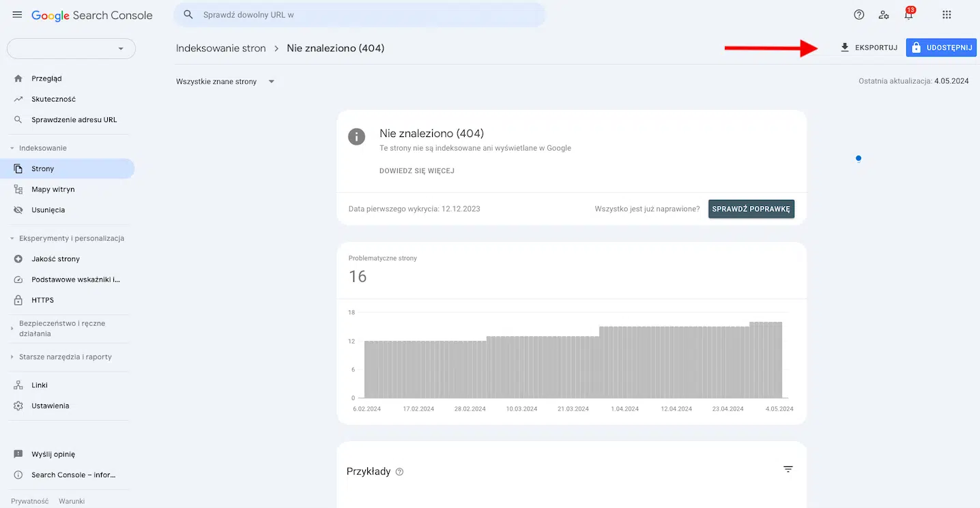Image resolution: width=980 pixels, height=508 pixels.
Task: Open the property selector dropdown
Action: click(71, 48)
